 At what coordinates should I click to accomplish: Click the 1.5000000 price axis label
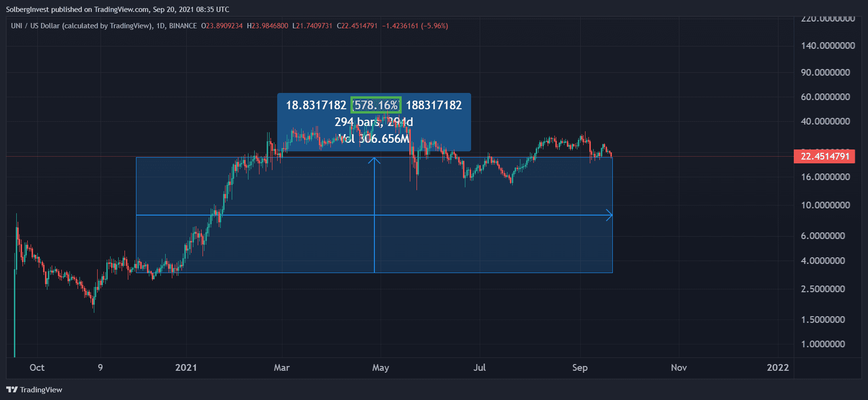pyautogui.click(x=823, y=320)
